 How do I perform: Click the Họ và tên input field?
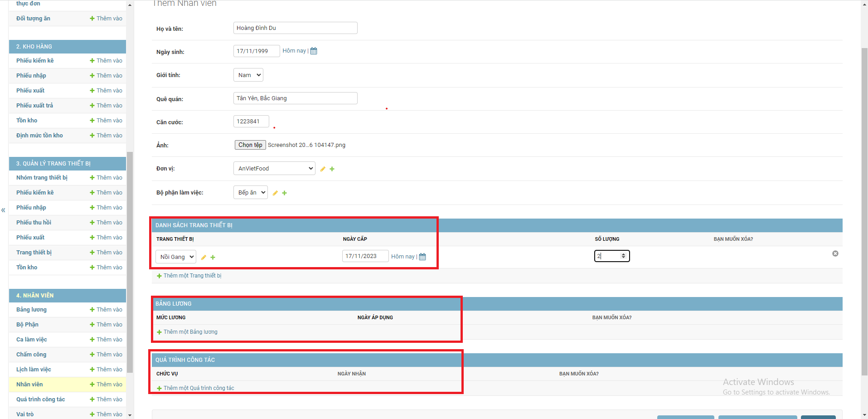pyautogui.click(x=295, y=28)
